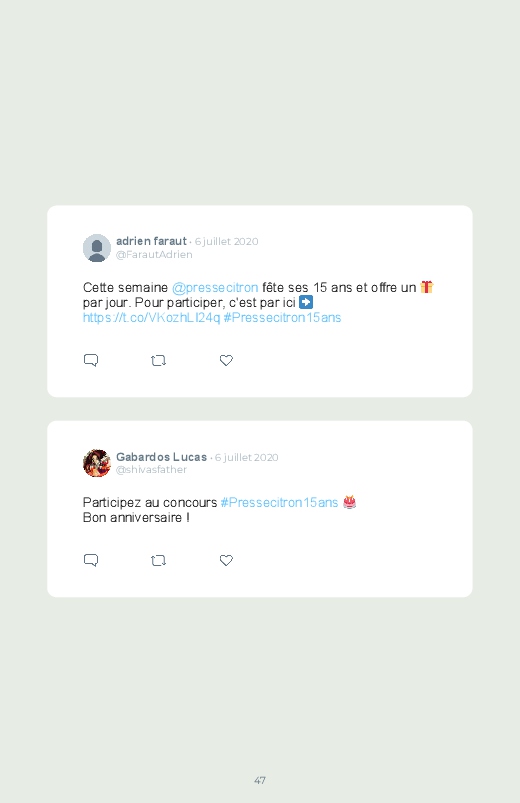
Task: Click page number 47
Action: (x=260, y=780)
